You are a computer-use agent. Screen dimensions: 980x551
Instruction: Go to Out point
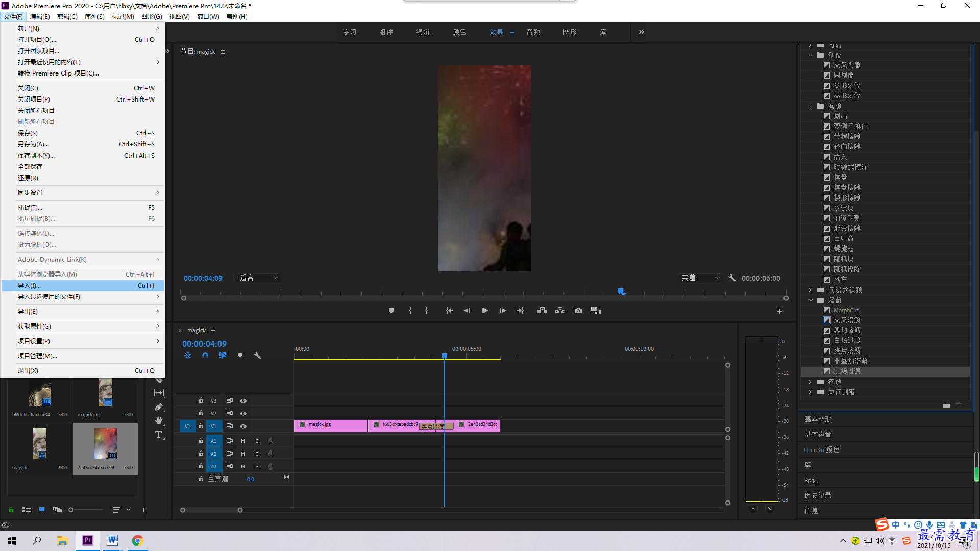(x=520, y=311)
